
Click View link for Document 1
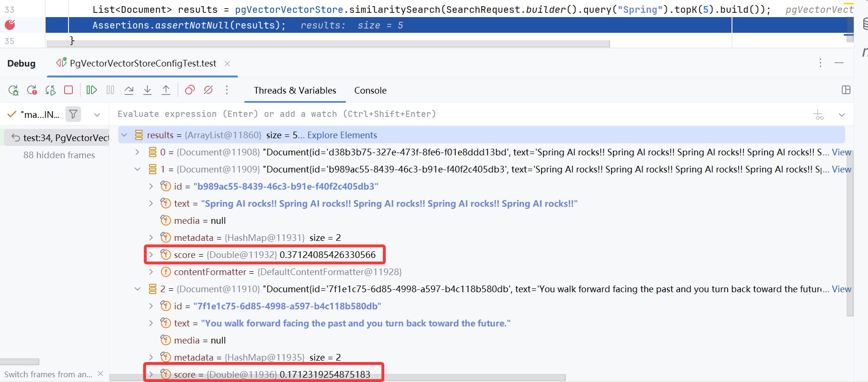(841, 169)
